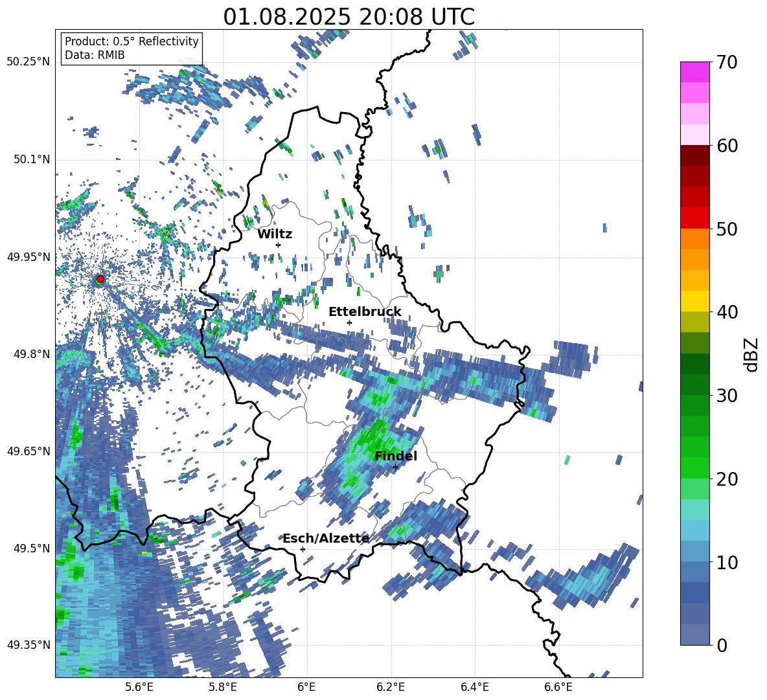Image resolution: width=767 pixels, height=700 pixels.
Task: Click the 6°E longitude label
Action: 306,687
